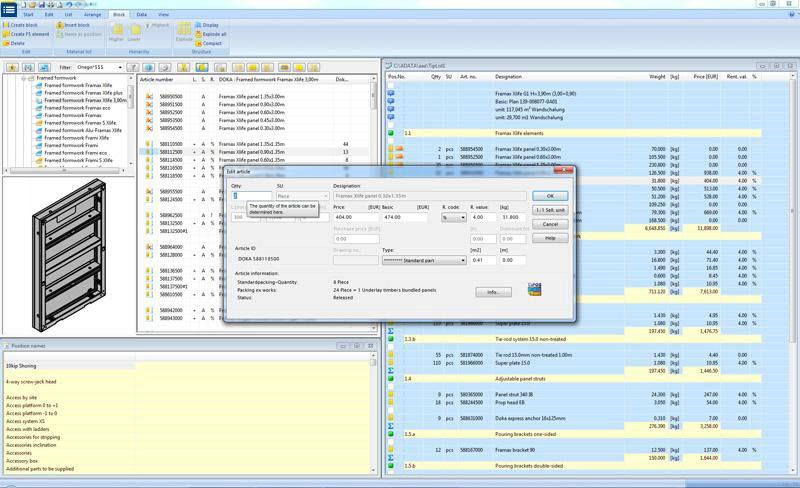Select 'Access with ladders' position name
This screenshot has width=800, height=488.
click(x=28, y=429)
